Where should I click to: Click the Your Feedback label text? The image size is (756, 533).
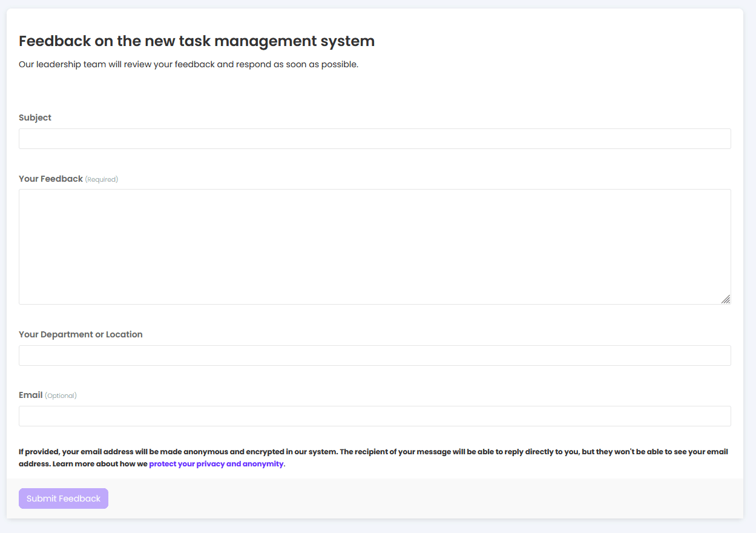click(51, 179)
